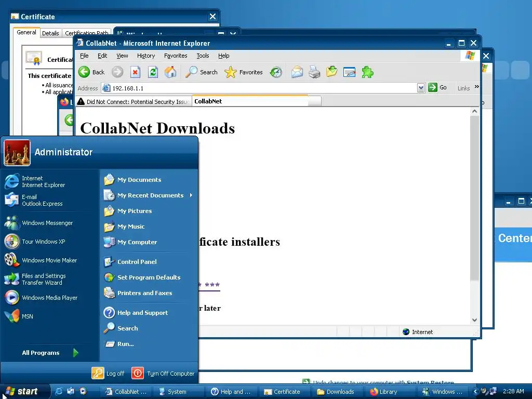532x399 pixels.
Task: Open the History menu in Internet Explorer
Action: pyautogui.click(x=146, y=56)
